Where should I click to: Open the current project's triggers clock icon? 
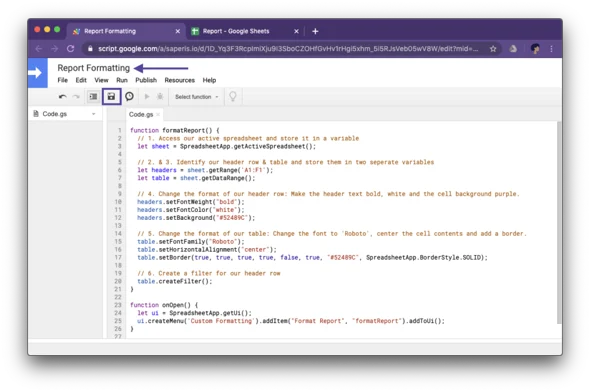pyautogui.click(x=129, y=97)
